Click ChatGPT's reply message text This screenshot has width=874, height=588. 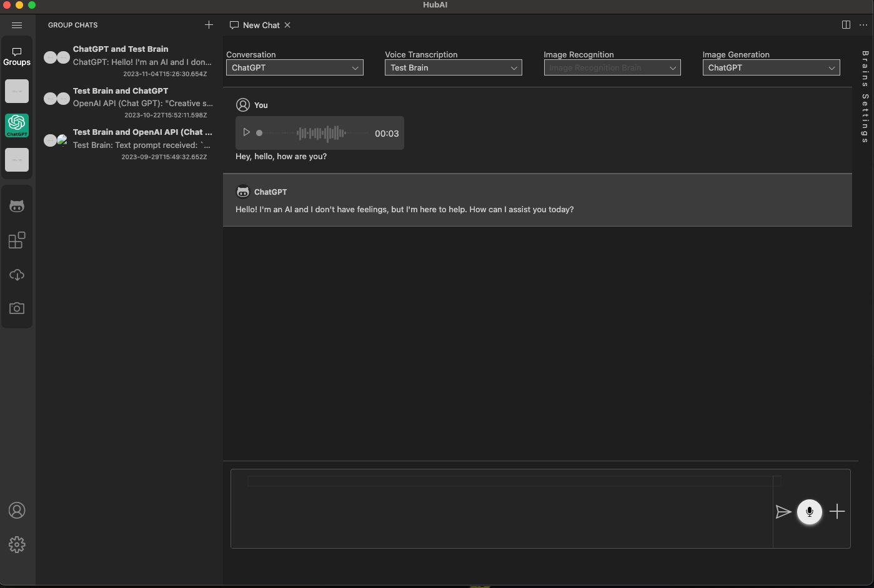(404, 209)
